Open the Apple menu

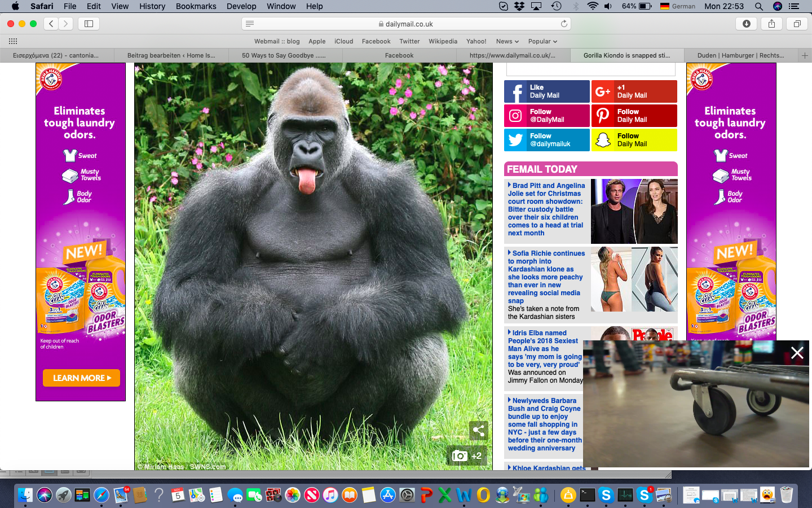coord(15,6)
